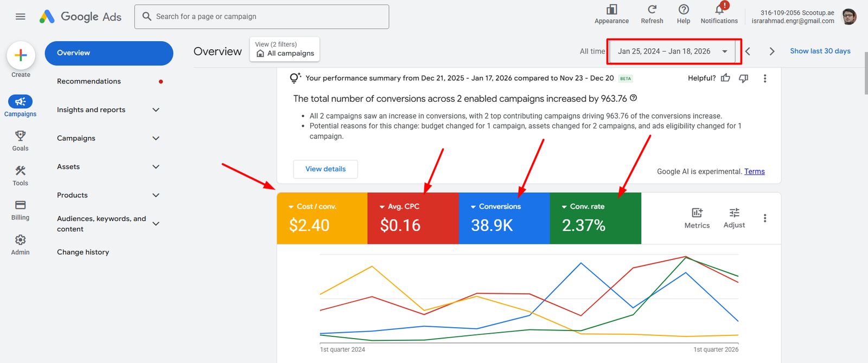Open Change history page
Viewport: 868px width, 363px height.
point(83,252)
